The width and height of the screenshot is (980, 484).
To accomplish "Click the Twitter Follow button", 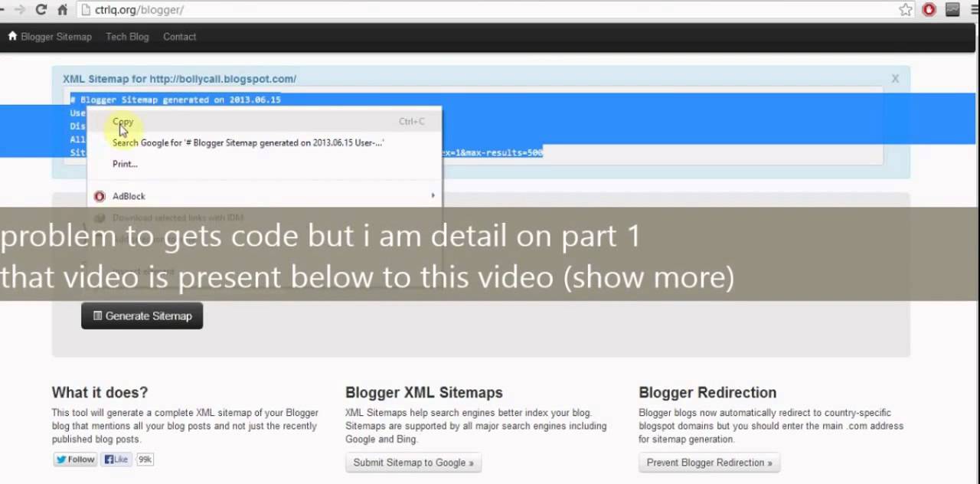I will tap(75, 459).
